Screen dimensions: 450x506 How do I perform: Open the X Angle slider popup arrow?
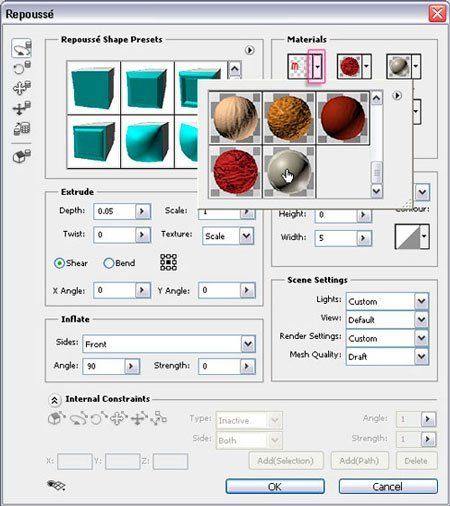[143, 290]
